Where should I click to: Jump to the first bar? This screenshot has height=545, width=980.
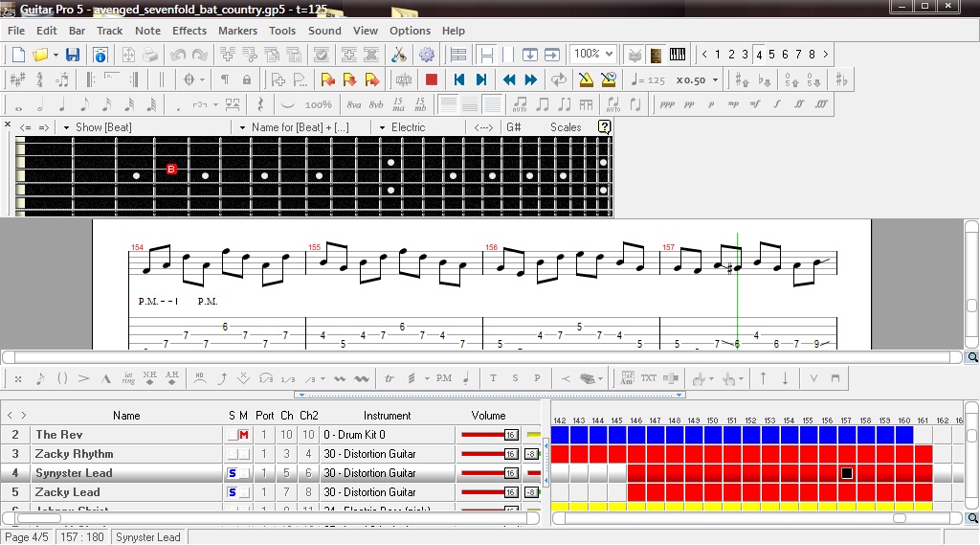click(x=459, y=79)
